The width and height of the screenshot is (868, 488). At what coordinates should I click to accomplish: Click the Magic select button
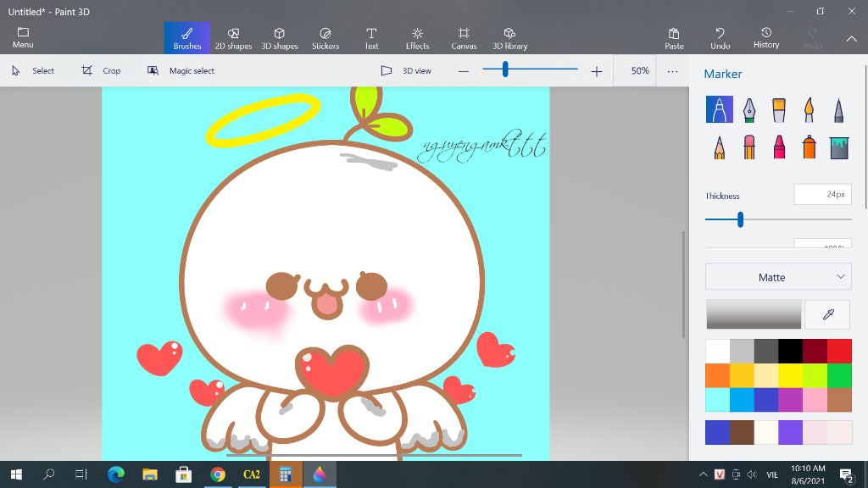click(181, 71)
